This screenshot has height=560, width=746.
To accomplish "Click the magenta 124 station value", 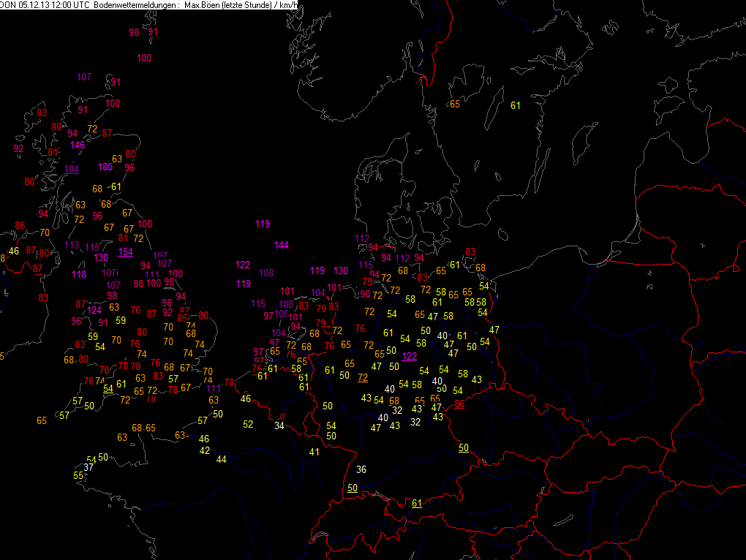I will 94,311.
